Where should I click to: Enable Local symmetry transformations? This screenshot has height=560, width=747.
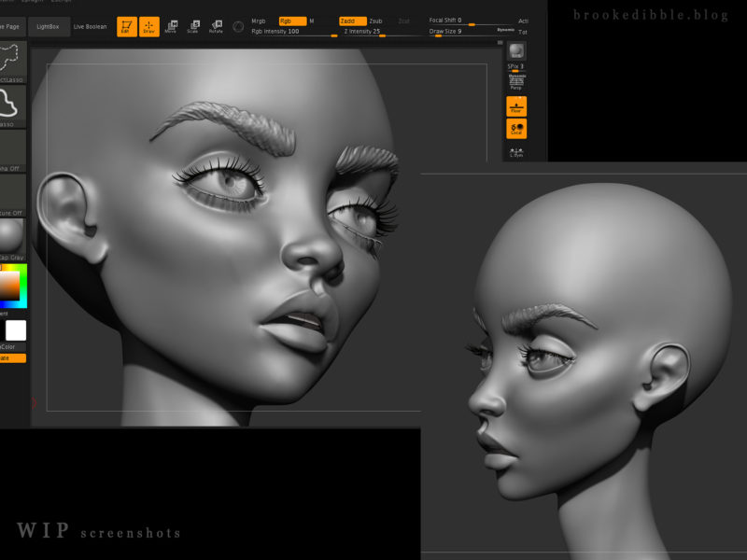tap(514, 128)
